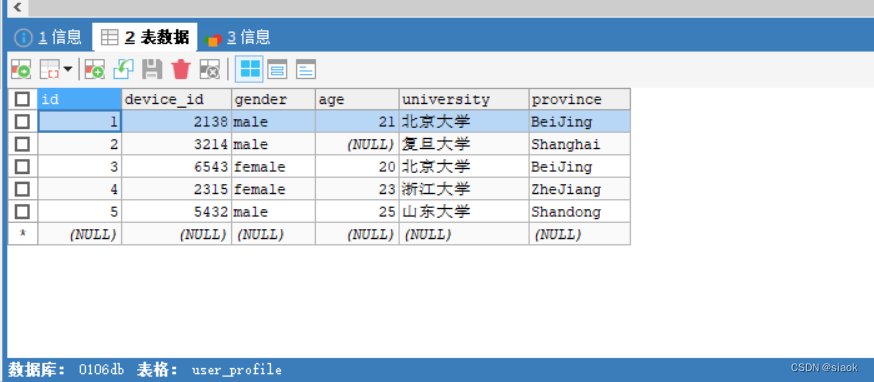The image size is (874, 382).
Task: Click the copy-cells toolbar icon
Action: [50, 69]
